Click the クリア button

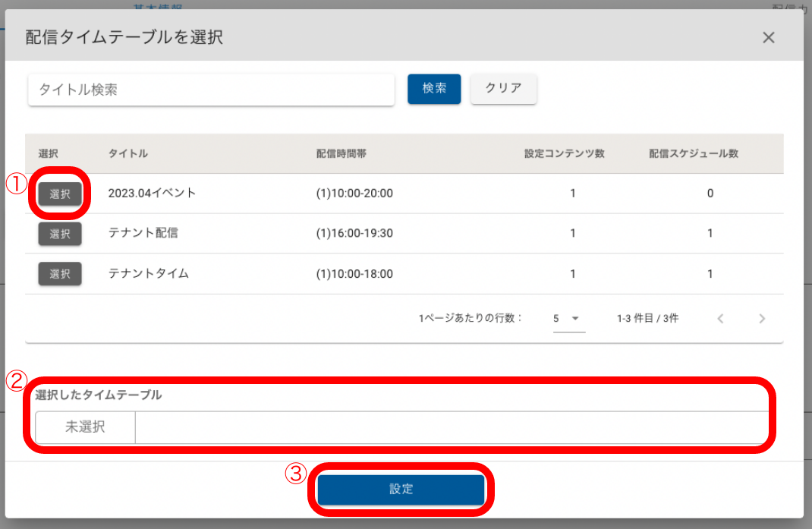click(504, 88)
